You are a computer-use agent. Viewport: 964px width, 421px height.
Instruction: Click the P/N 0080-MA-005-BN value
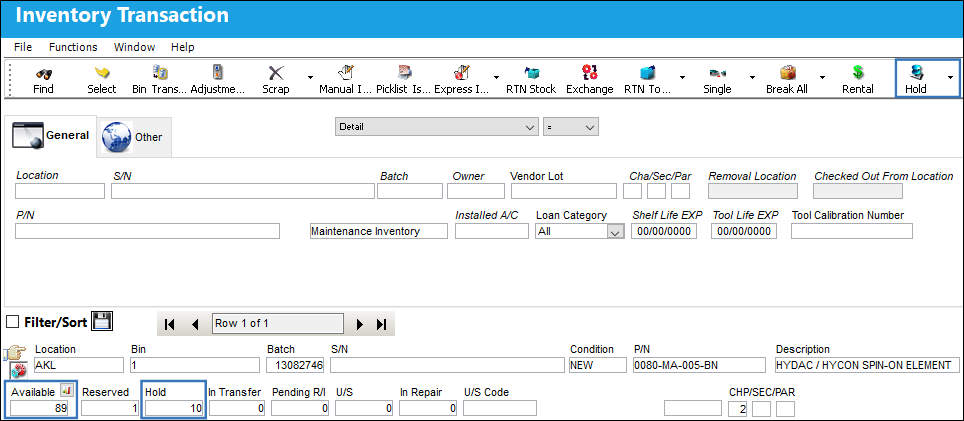coord(699,365)
